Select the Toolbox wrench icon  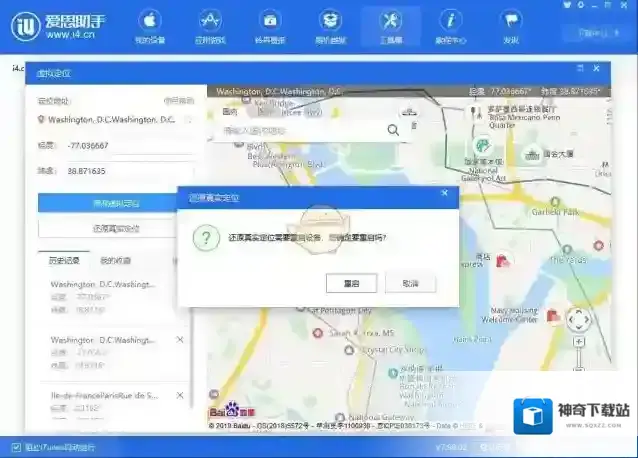pos(391,25)
